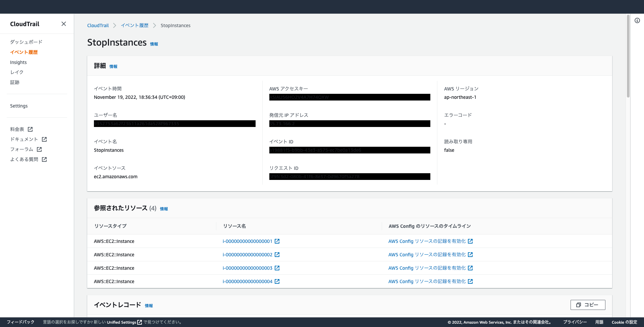
Task: Navigate back via CloudTrail breadcrumb
Action: (98, 25)
